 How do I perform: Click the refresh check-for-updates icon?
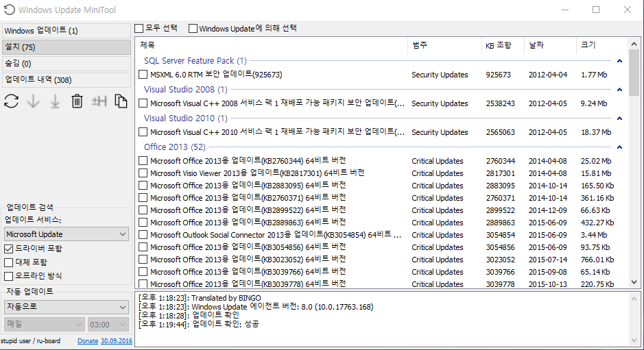12,101
